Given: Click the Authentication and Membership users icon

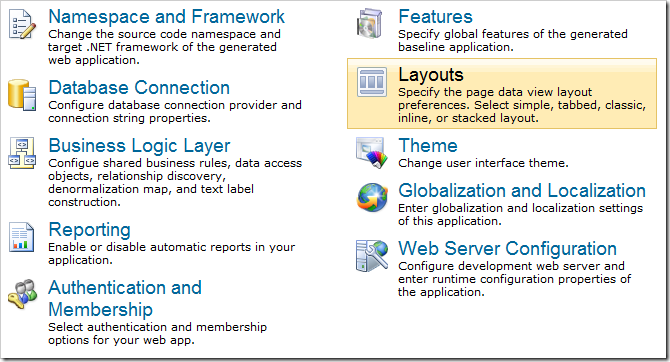Looking at the screenshot, I should tap(22, 294).
